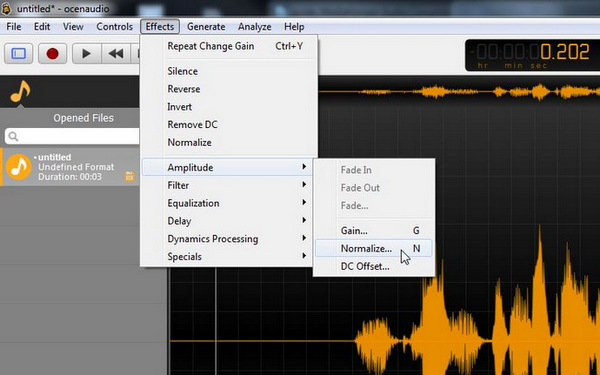
Task: Expand the Specials submenu
Action: (x=227, y=256)
